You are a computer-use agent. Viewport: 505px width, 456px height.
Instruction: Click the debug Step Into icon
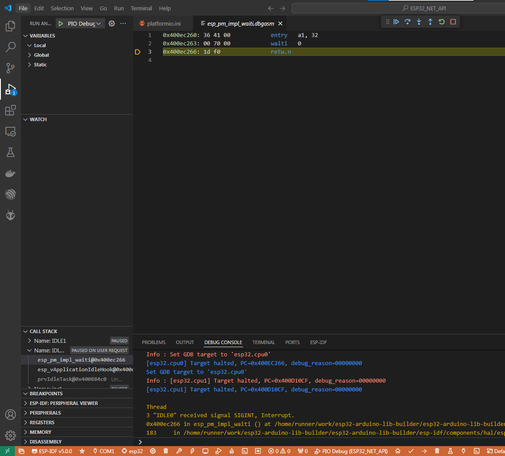point(419,22)
